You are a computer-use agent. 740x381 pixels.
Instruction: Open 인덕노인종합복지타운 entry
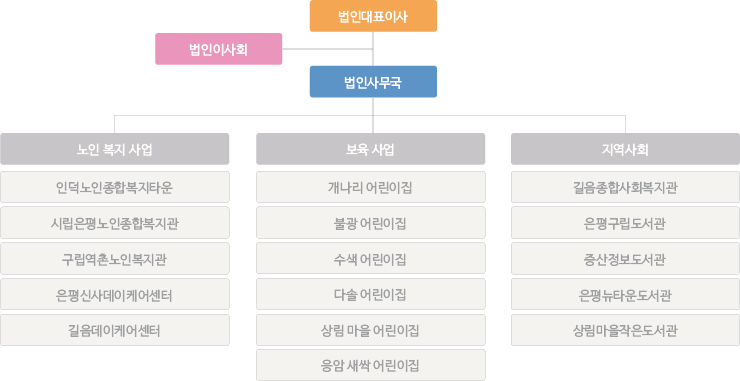115,187
